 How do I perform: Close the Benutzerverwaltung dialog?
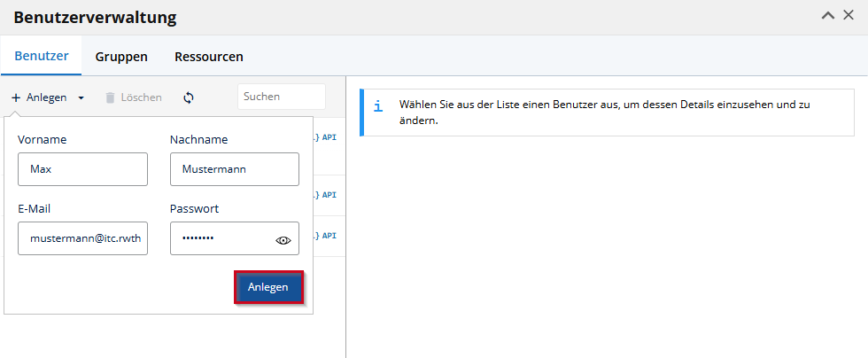point(849,16)
